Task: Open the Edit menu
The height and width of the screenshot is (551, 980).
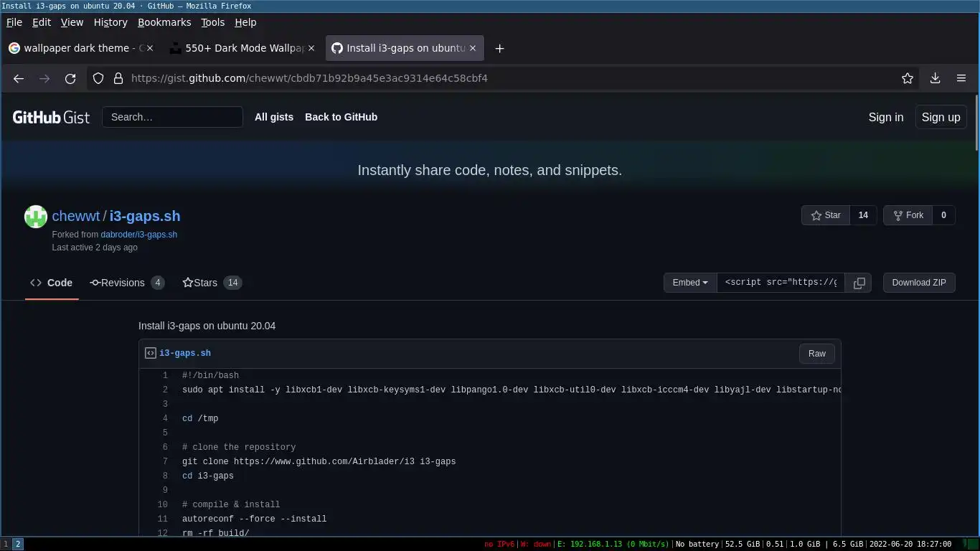Action: pyautogui.click(x=42, y=22)
